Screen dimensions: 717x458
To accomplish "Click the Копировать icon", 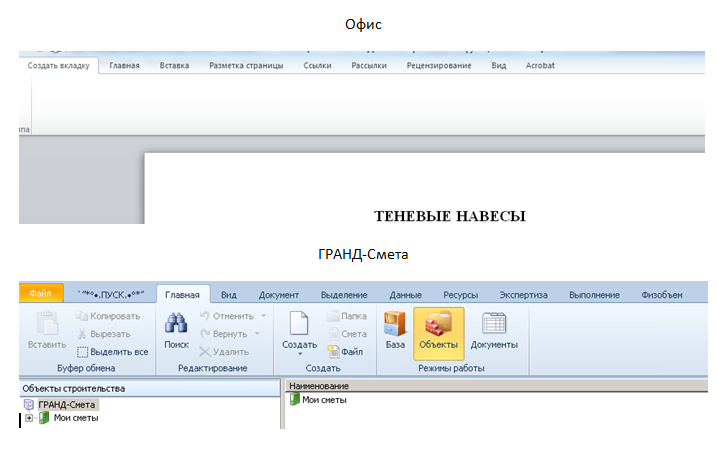I will (81, 315).
